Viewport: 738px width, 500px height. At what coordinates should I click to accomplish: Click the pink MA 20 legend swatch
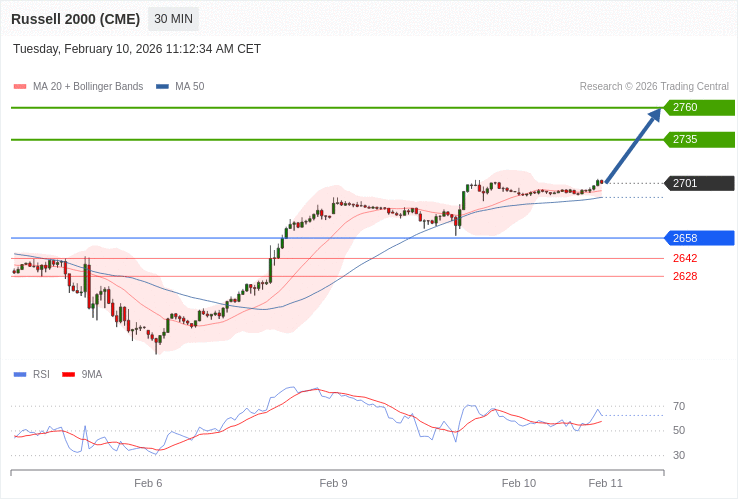20,87
